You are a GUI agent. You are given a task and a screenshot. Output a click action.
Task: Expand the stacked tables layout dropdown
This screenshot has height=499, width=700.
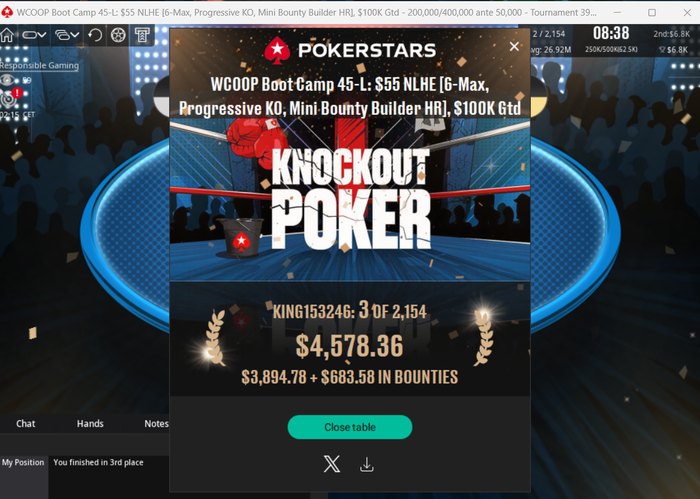[x=67, y=35]
